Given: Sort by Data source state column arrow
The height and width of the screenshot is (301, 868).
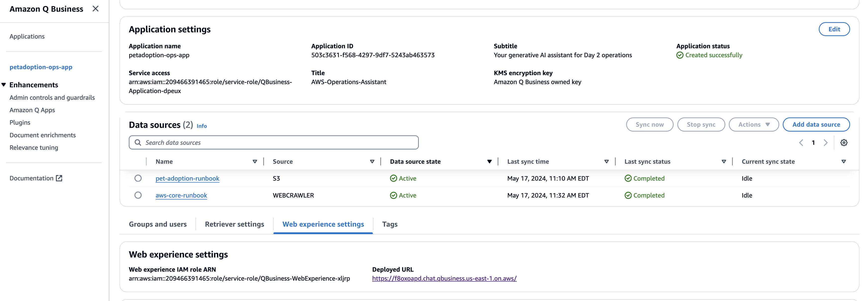Looking at the screenshot, I should (x=489, y=161).
